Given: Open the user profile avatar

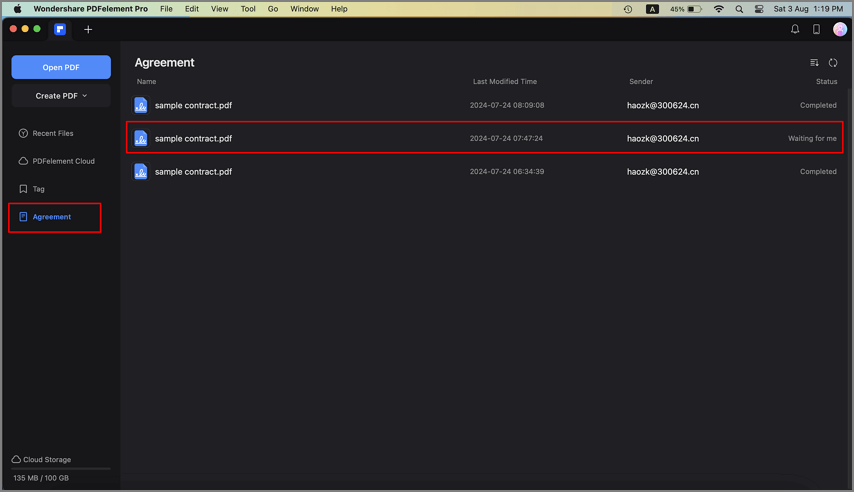Looking at the screenshot, I should click(840, 29).
